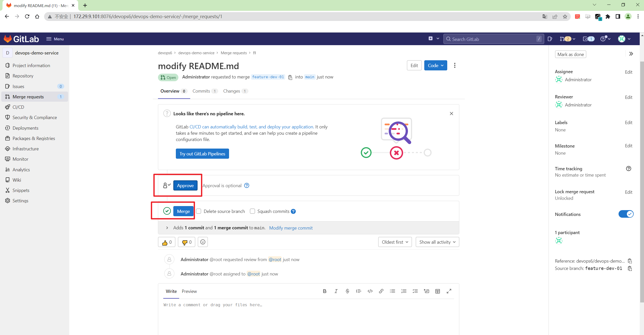Image resolution: width=644 pixels, height=335 pixels.
Task: Open the add emoji reaction picker
Action: 203,242
